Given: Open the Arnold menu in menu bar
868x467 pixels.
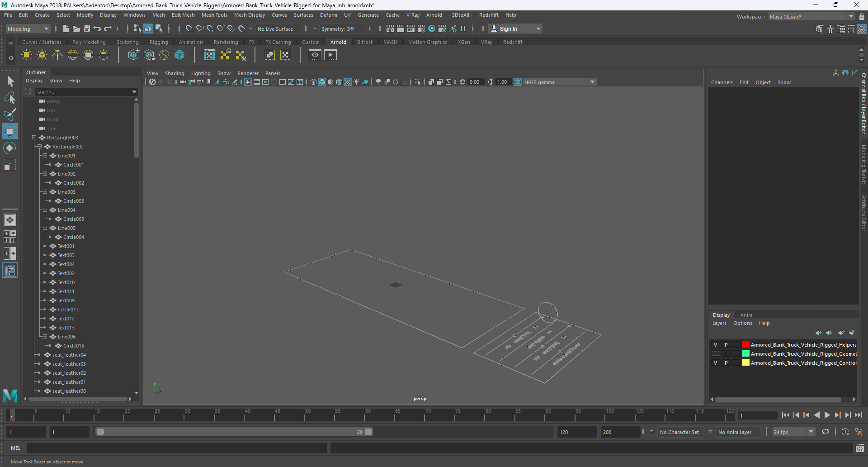Looking at the screenshot, I should tap(434, 15).
